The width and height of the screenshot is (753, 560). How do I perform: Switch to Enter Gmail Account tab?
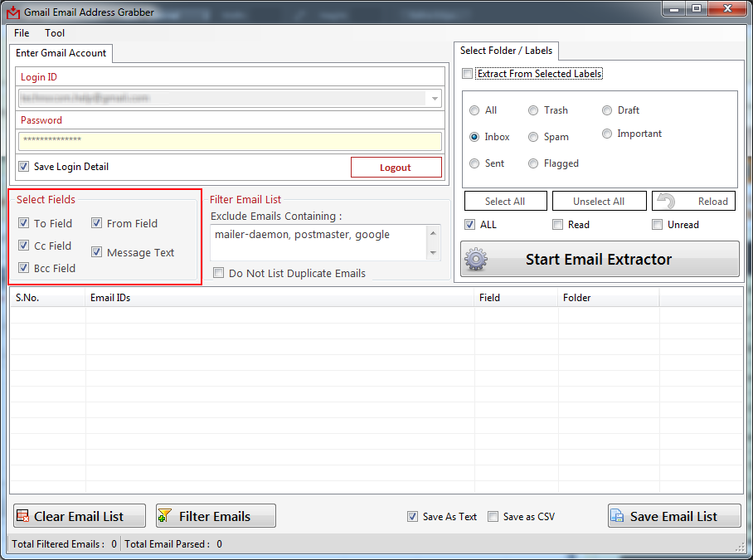pos(61,53)
